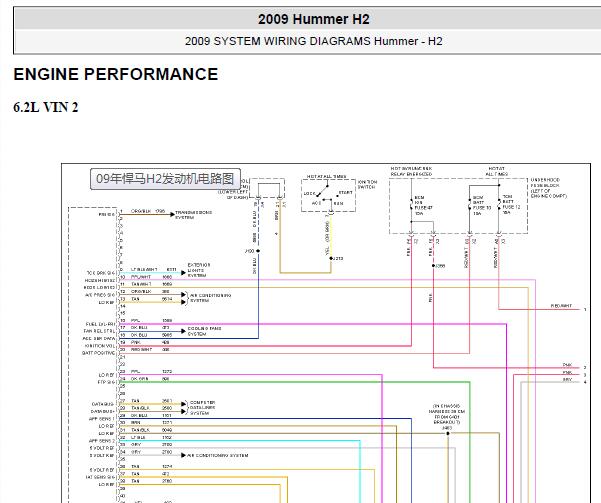The image size is (601, 503).
Task: Click the "COMPUTER DATALINES SYSTEM" reference label
Action: click(x=202, y=408)
